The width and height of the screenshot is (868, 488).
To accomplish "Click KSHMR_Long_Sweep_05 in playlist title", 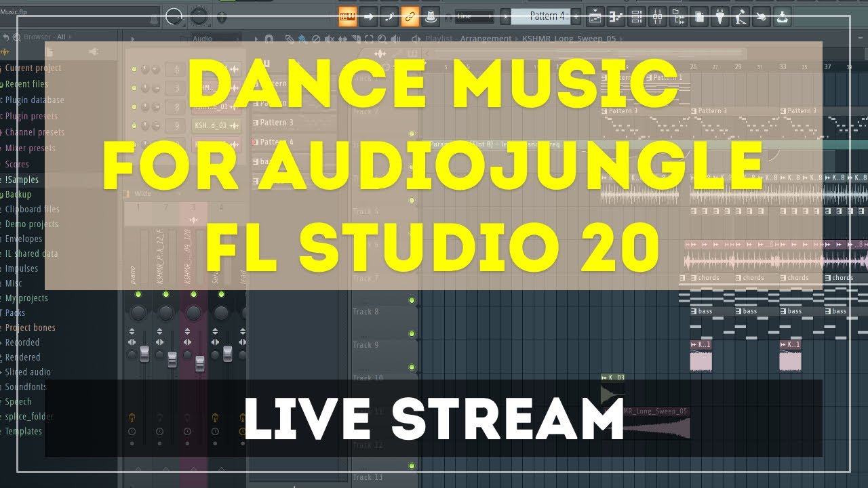I will 568,39.
